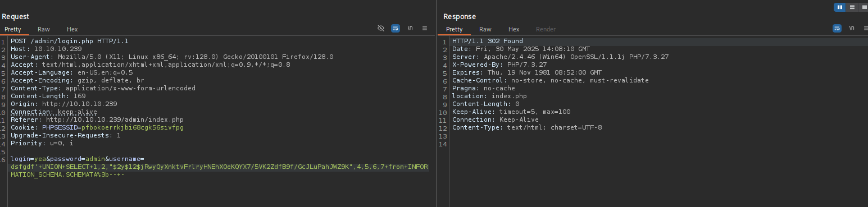The width and height of the screenshot is (868, 207).
Task: Select combined tabbed layout icon
Action: coord(864,7)
